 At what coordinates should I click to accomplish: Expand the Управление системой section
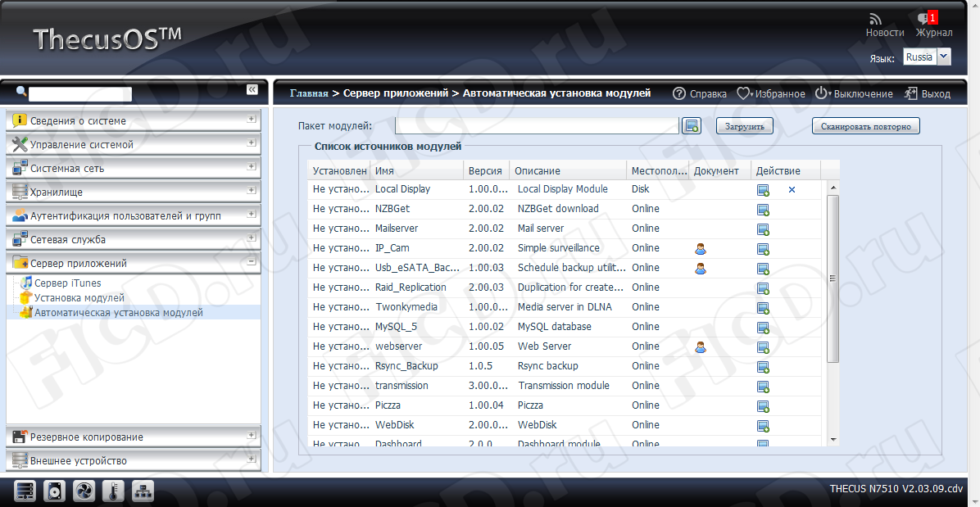tap(252, 143)
